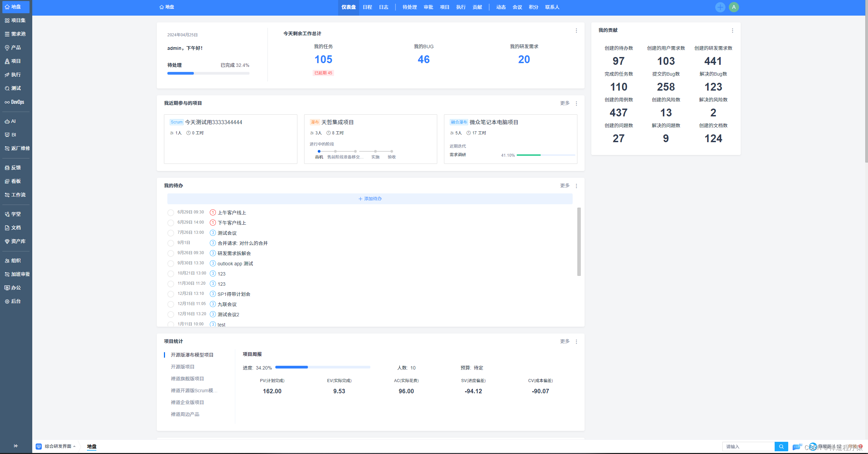Open 加班审批 in the sidebar
868x454 pixels.
coord(16,274)
